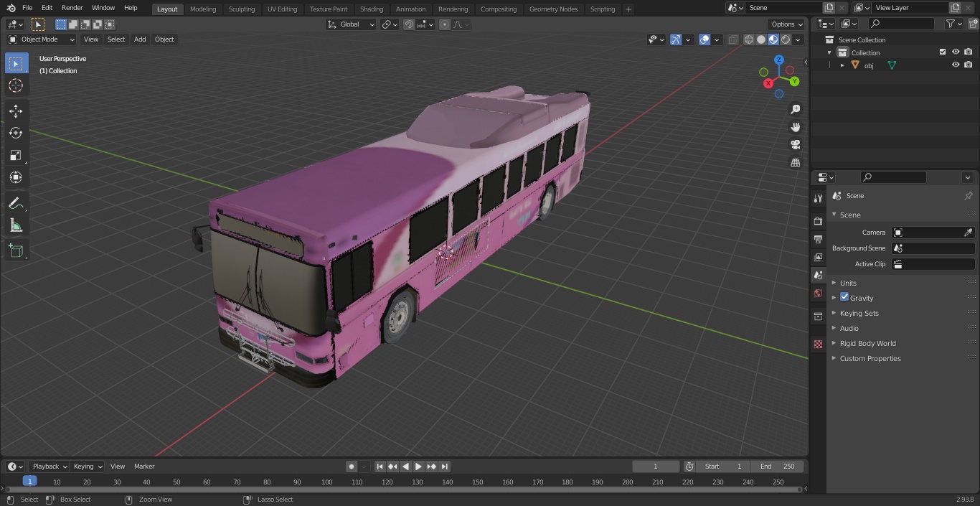
Task: Open the Collection properties tab
Action: point(818,317)
